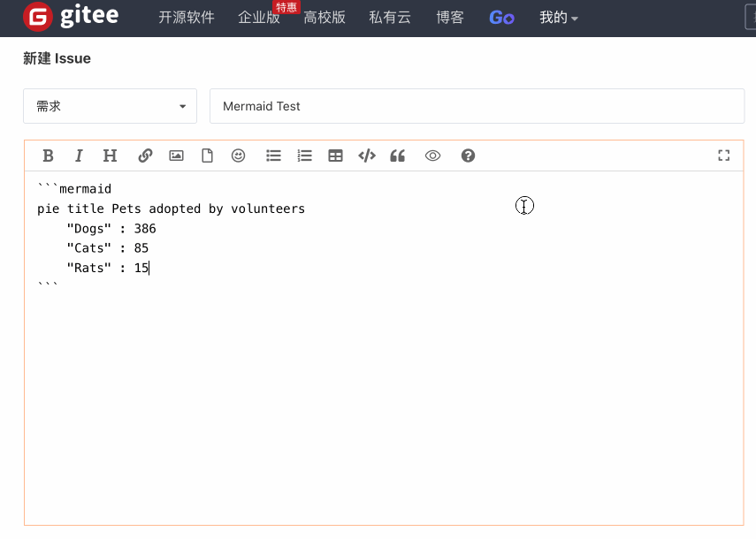Click the Go link in navigation
Screen dimensions: 756x539
[502, 18]
